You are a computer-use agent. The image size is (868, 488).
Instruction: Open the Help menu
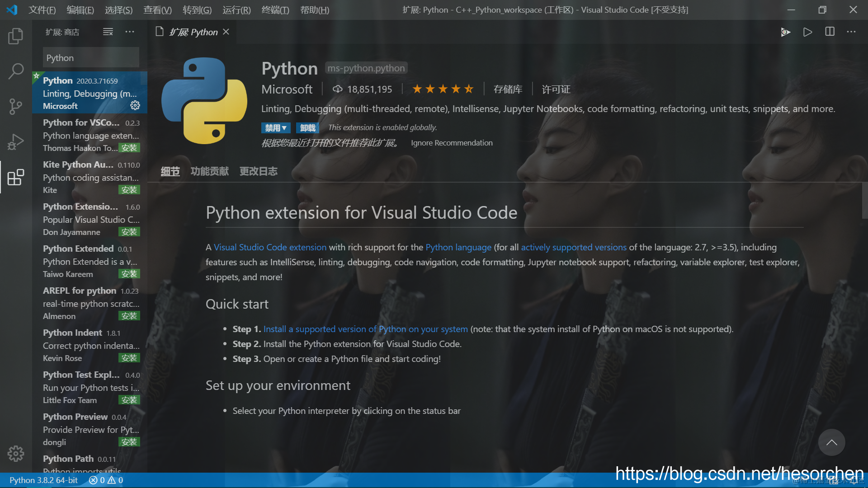pyautogui.click(x=315, y=9)
